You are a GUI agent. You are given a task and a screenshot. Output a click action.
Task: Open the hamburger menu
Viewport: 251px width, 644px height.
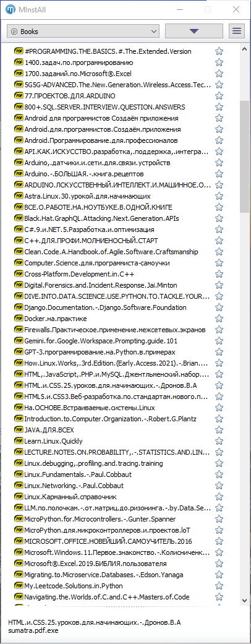tap(236, 31)
